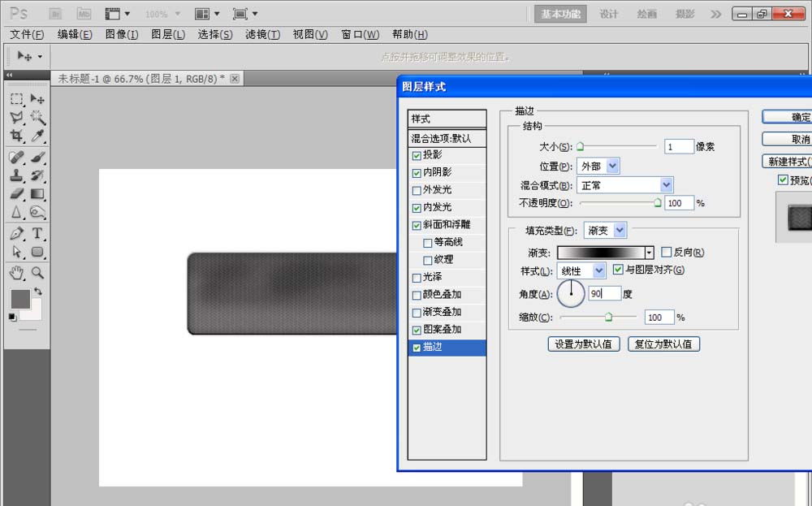Toggle the 反向 reverse gradient checkbox
812x506 pixels.
[x=667, y=253]
